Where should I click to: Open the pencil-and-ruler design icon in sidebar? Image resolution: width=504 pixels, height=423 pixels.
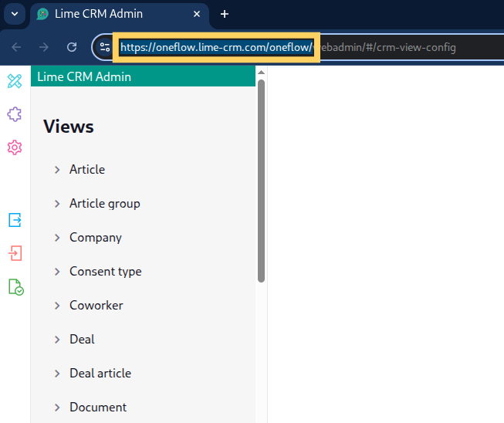[x=15, y=81]
